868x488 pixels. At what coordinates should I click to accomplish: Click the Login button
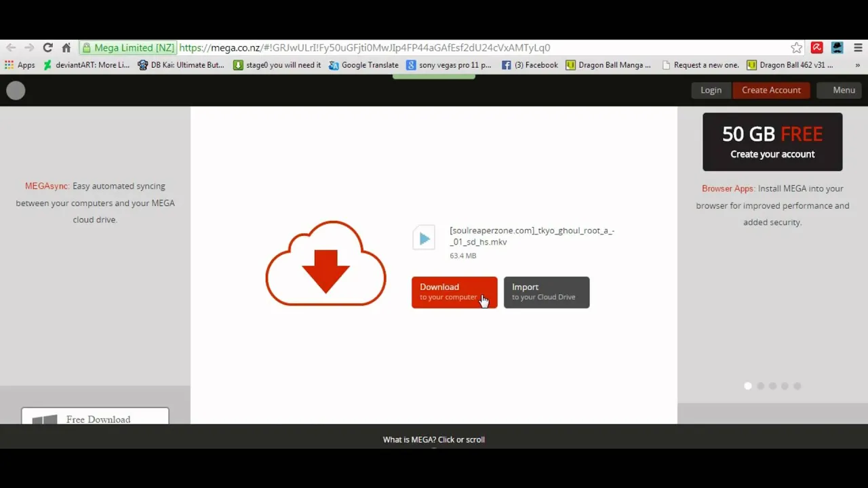point(711,90)
